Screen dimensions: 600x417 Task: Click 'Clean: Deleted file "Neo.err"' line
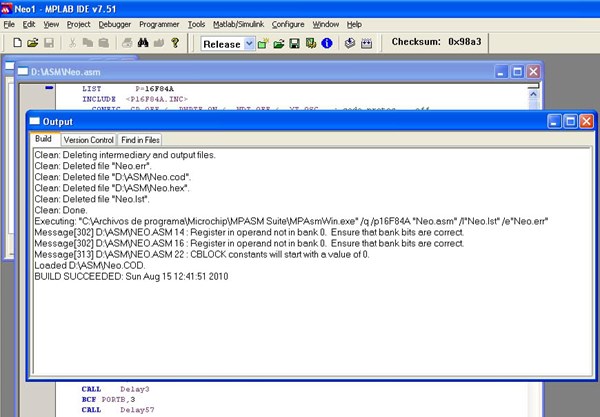pos(93,166)
